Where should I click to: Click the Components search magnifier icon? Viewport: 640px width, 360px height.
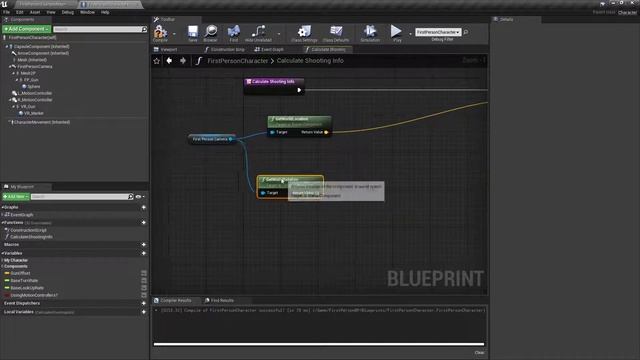pos(144,29)
